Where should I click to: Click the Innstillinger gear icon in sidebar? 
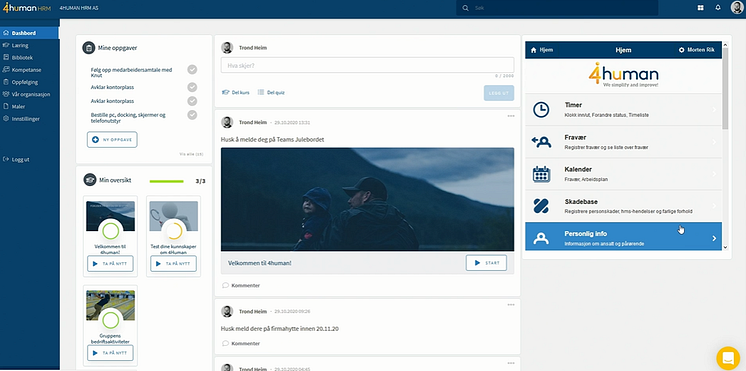[x=6, y=118]
